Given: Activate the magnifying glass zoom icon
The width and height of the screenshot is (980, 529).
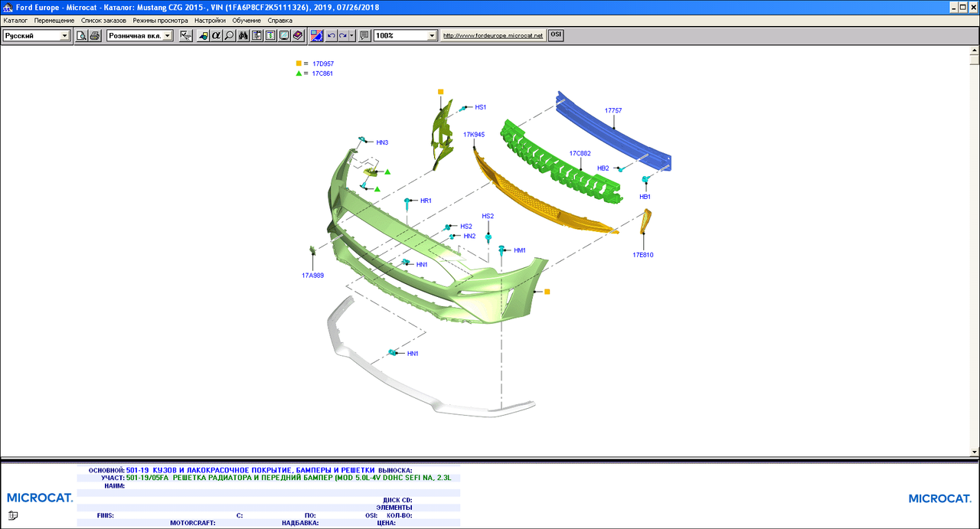Looking at the screenshot, I should coord(229,35).
